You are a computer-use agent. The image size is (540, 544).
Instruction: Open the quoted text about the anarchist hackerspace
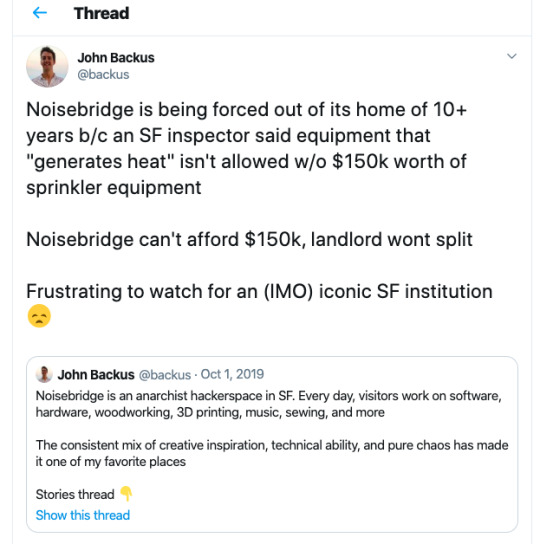point(268,404)
